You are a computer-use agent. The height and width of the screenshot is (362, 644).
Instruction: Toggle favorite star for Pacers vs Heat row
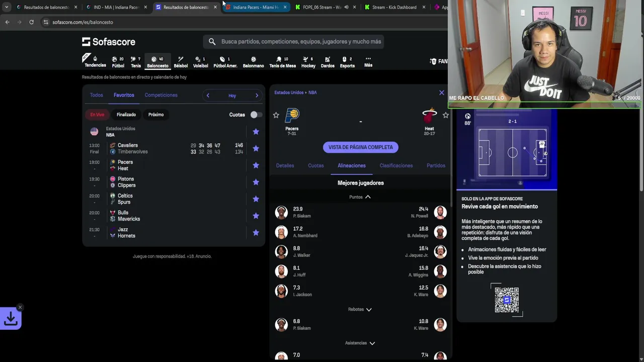coord(256,165)
